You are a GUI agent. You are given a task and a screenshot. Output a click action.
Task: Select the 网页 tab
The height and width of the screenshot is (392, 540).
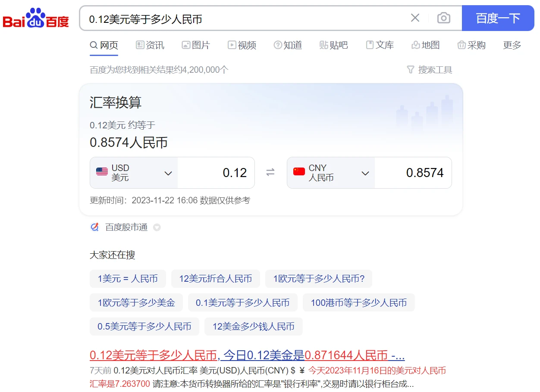104,45
